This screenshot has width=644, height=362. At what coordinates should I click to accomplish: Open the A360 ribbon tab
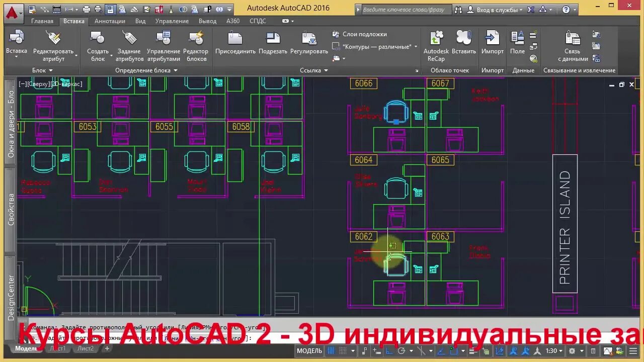point(233,21)
